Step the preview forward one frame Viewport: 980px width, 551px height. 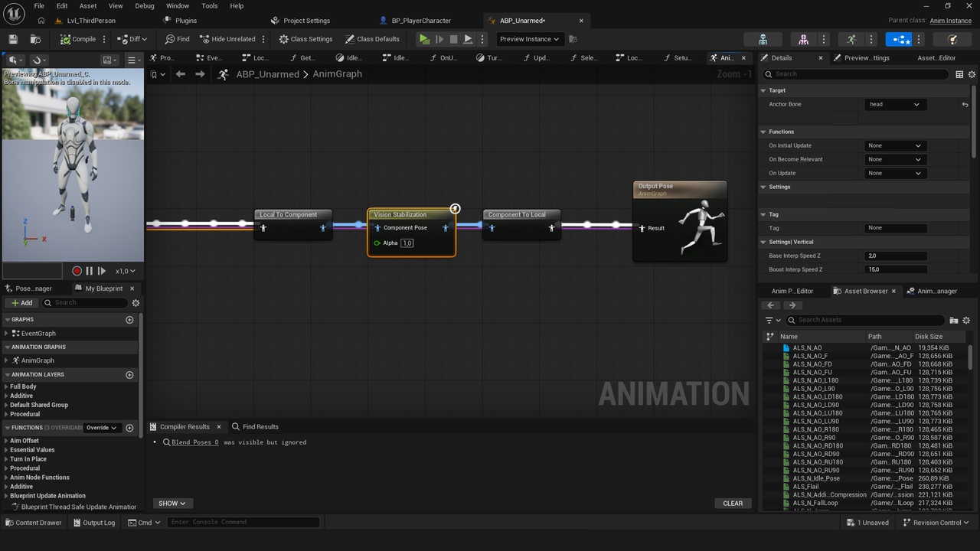(x=102, y=271)
